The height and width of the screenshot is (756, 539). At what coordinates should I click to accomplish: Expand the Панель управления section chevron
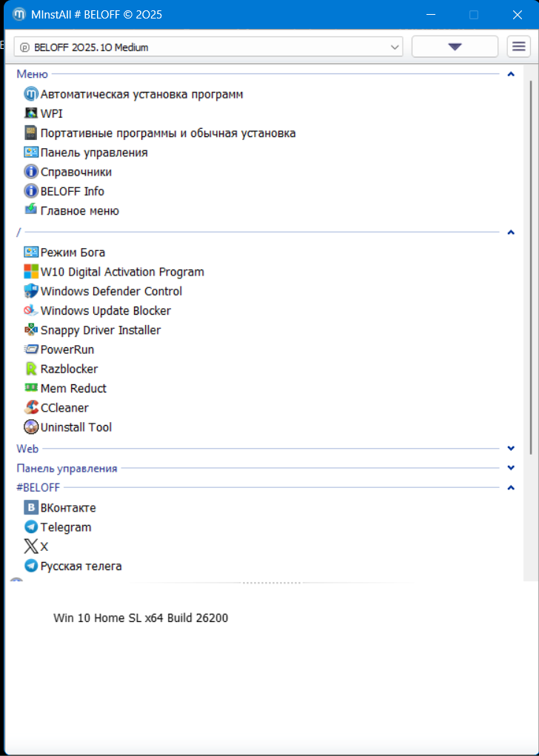[511, 468]
